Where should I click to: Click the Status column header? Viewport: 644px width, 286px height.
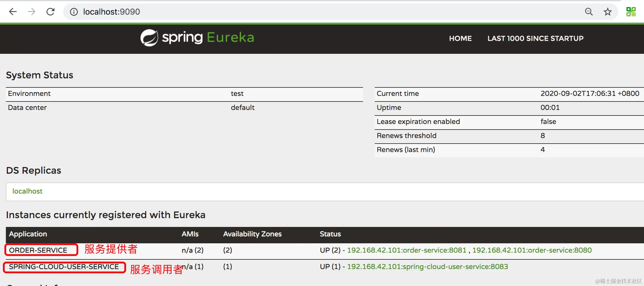[x=330, y=234]
